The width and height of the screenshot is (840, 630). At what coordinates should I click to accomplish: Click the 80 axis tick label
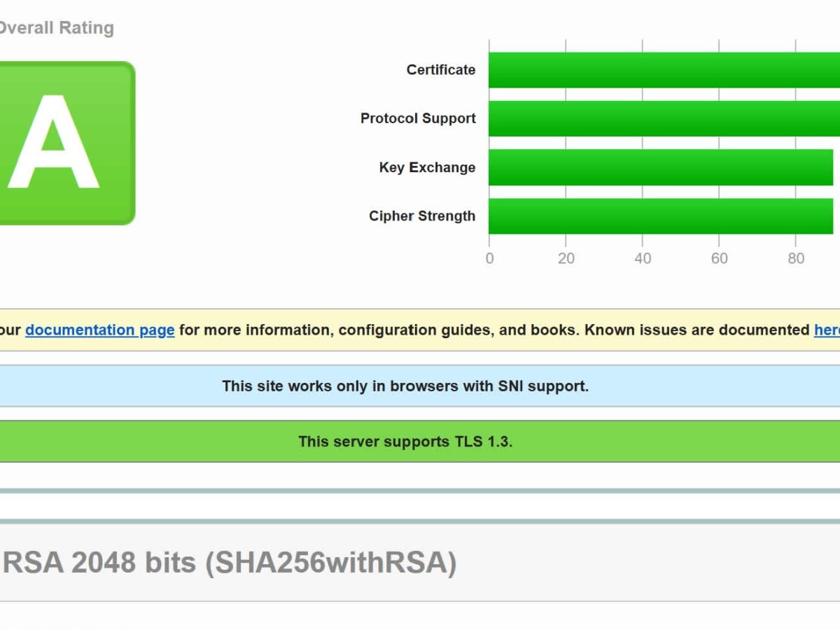796,258
